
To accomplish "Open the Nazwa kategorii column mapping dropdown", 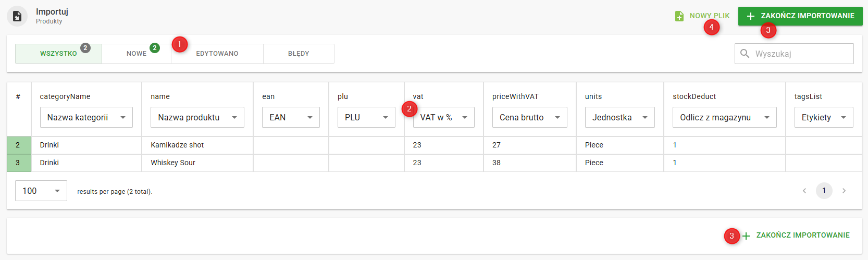I will coord(86,117).
